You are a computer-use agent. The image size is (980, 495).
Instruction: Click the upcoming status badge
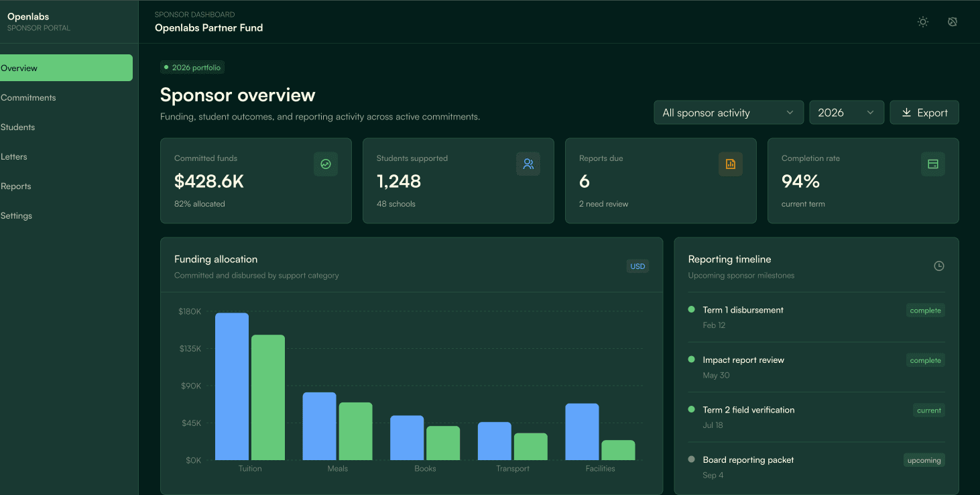pyautogui.click(x=924, y=460)
